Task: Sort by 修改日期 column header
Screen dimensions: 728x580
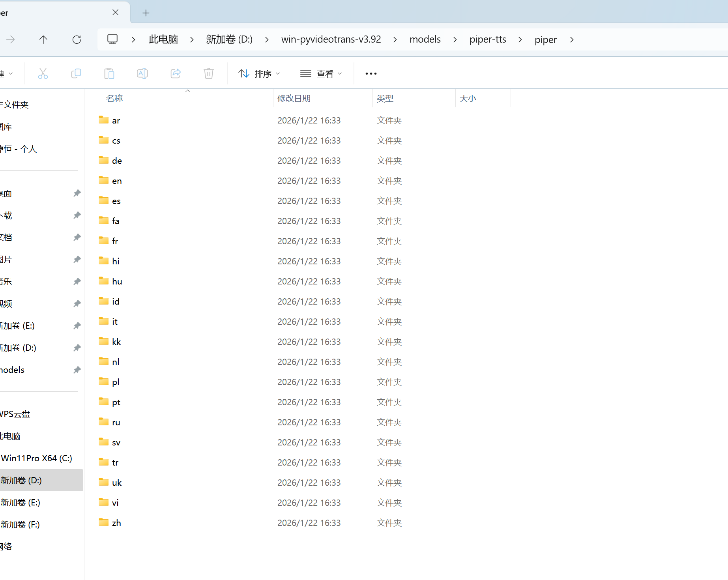Action: (x=294, y=98)
